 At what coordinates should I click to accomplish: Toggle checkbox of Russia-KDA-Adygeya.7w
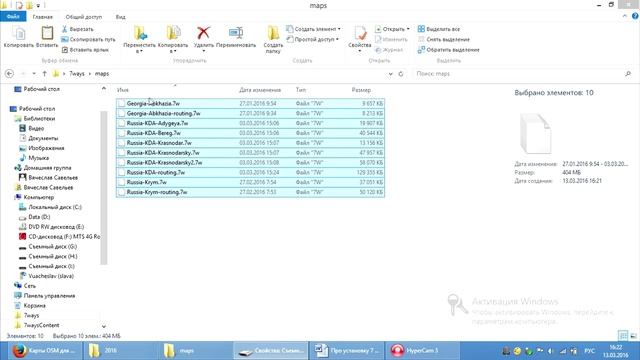[121, 123]
